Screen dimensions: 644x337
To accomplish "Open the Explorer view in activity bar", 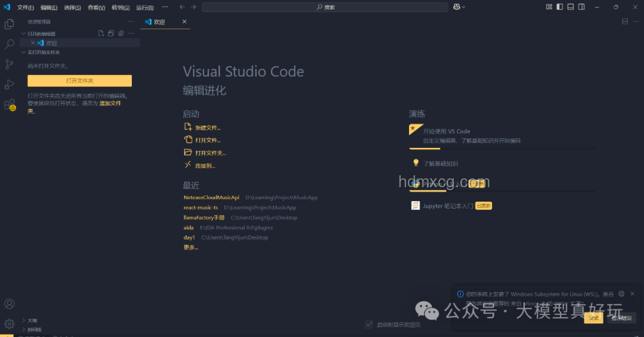I will [x=9, y=24].
